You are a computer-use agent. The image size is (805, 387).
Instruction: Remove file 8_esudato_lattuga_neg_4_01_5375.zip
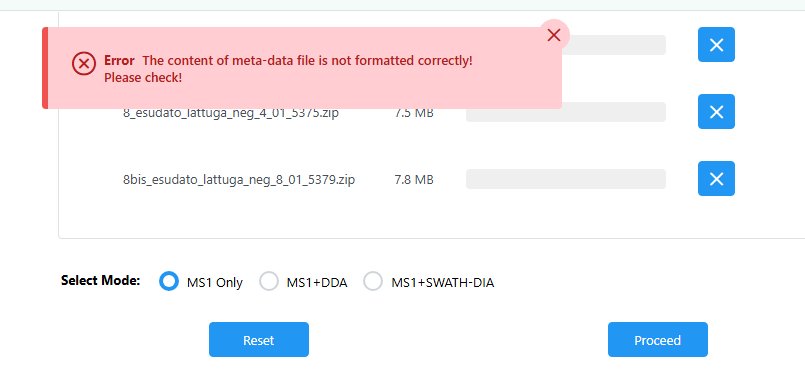click(x=716, y=111)
